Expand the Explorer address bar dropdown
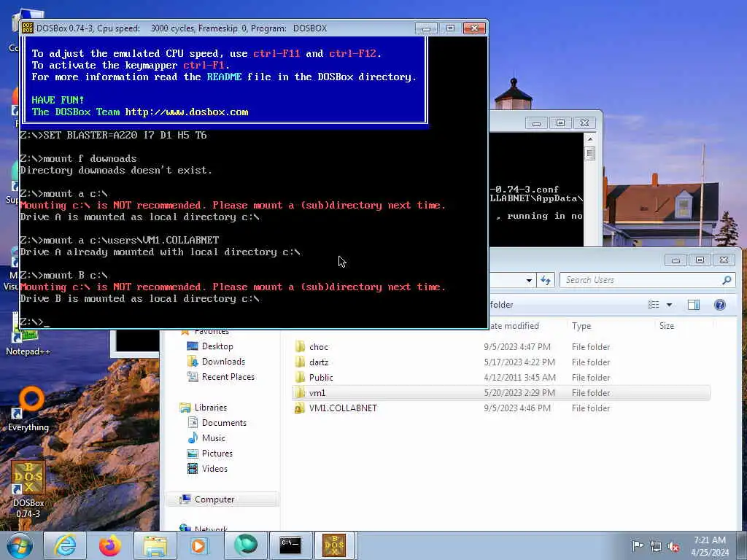This screenshot has height=560, width=747. pos(530,280)
